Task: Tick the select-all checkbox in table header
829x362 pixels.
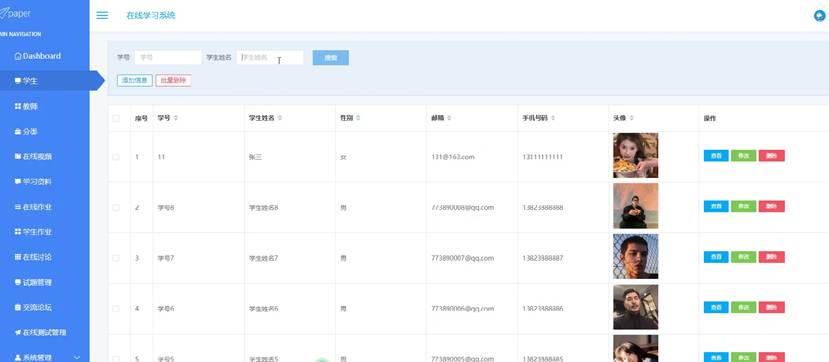Action: (x=116, y=118)
